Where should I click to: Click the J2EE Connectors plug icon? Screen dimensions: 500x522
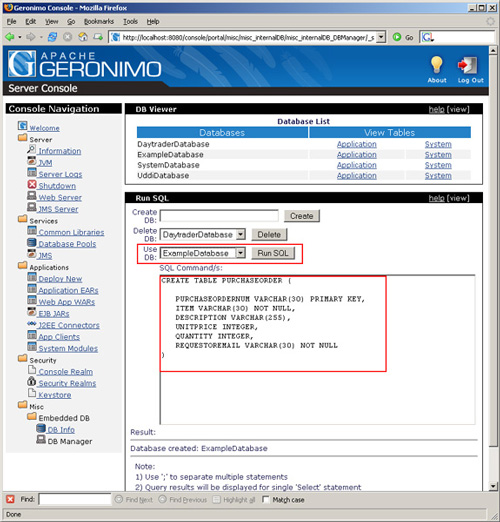32,323
